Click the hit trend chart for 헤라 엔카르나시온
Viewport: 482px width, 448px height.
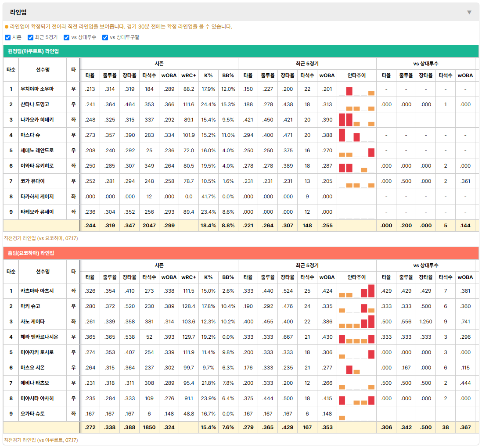click(356, 337)
